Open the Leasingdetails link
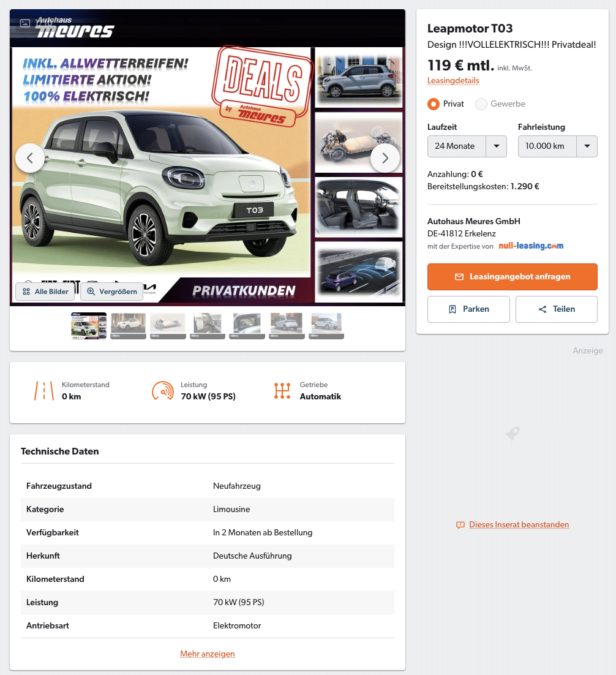 [453, 80]
